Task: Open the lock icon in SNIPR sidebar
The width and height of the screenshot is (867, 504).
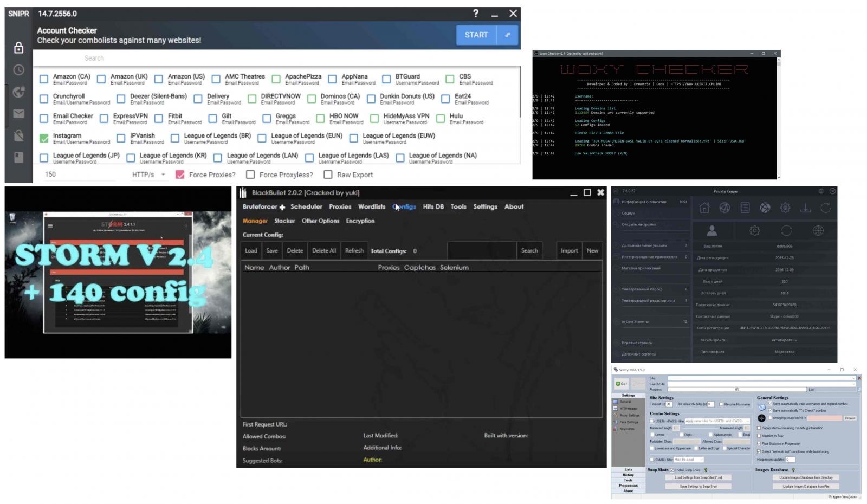Action: [18, 48]
